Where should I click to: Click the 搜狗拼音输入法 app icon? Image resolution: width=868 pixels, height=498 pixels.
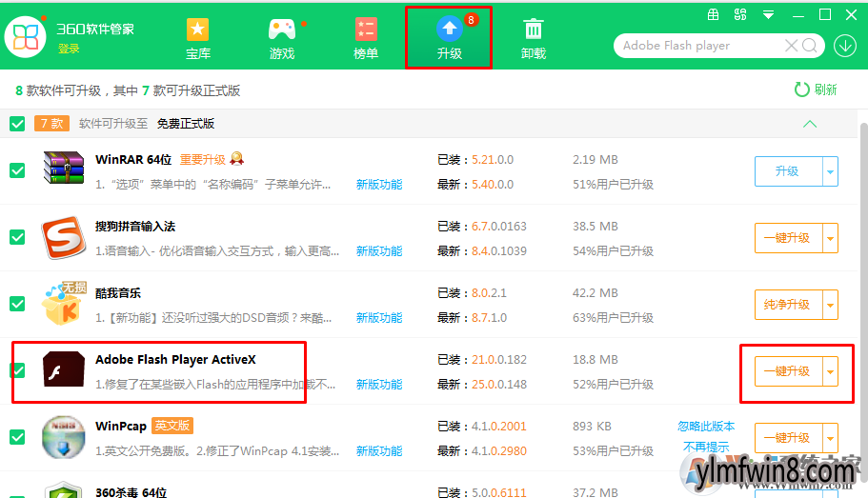point(64,237)
